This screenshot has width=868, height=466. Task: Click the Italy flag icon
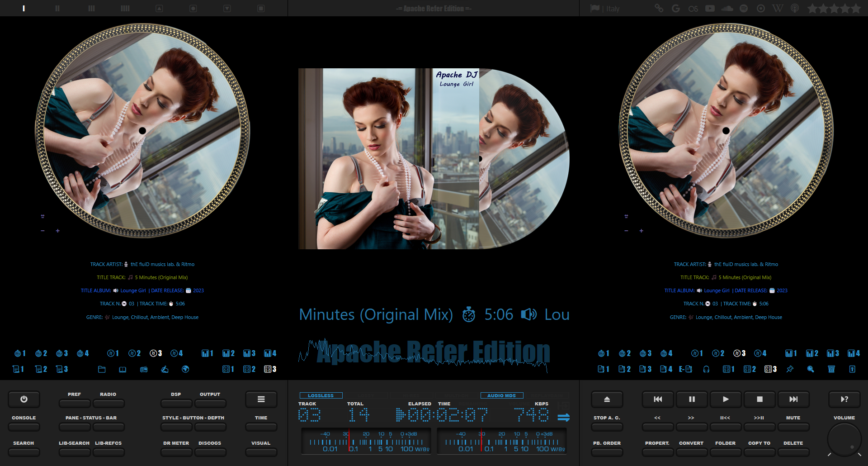point(595,8)
